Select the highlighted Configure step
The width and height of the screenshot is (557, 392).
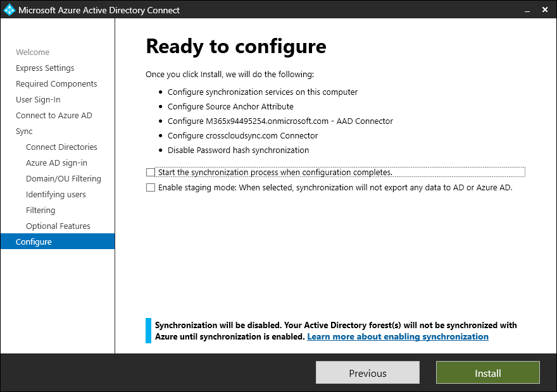pos(34,242)
